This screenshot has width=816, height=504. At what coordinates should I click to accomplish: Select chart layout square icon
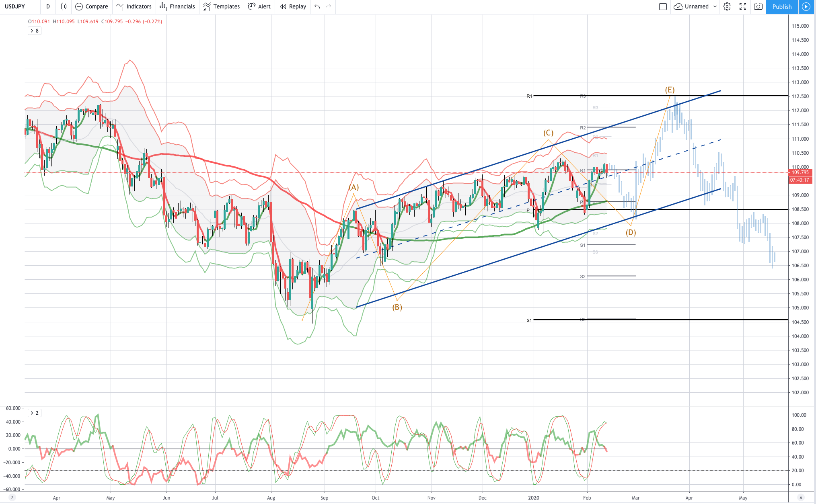coord(663,6)
